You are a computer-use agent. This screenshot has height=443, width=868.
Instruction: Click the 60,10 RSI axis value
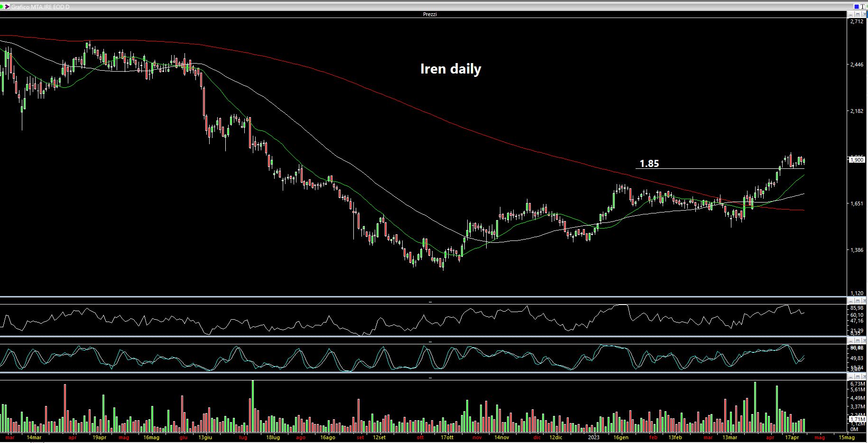(857, 314)
